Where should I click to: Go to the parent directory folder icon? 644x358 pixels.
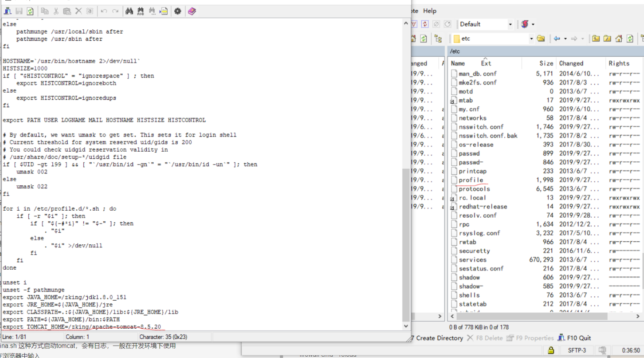click(x=596, y=38)
